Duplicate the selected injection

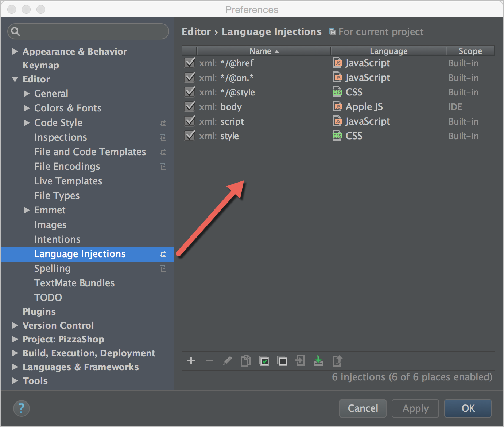tap(246, 361)
